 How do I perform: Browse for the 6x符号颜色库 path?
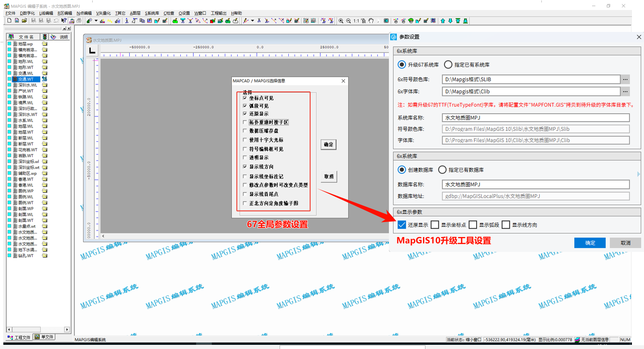click(x=625, y=79)
